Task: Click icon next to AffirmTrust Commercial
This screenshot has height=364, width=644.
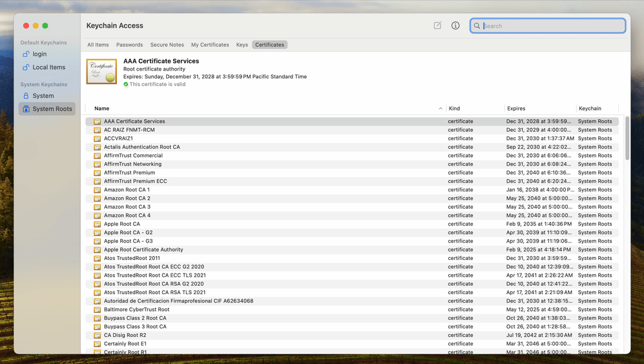Action: pos(97,155)
